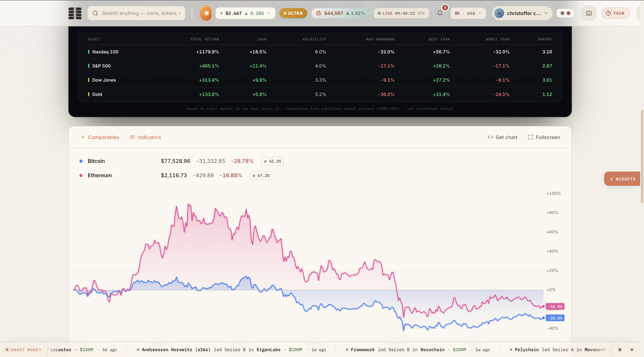Click Ethereum price $2,116.73

coord(174,175)
